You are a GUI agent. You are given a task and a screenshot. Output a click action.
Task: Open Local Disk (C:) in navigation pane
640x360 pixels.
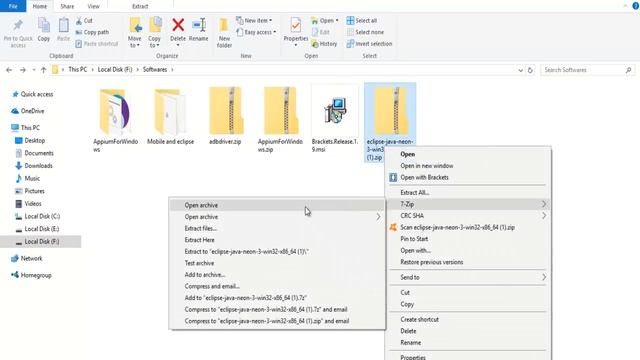[42, 216]
